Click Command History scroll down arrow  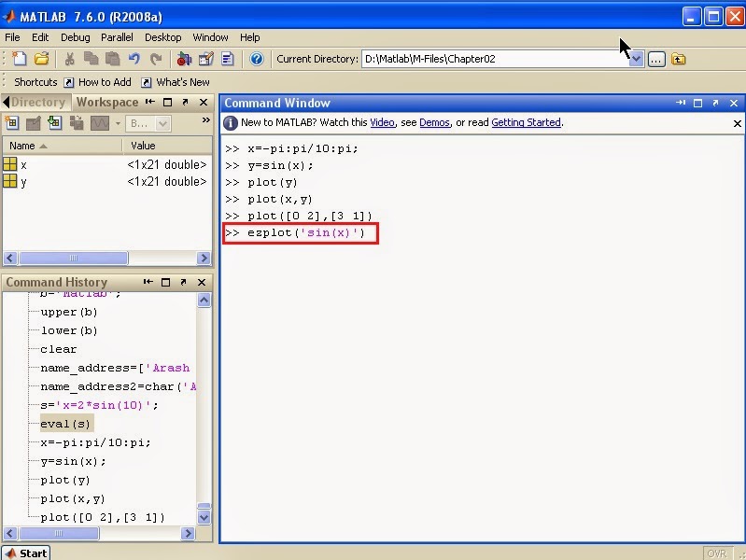(204, 517)
